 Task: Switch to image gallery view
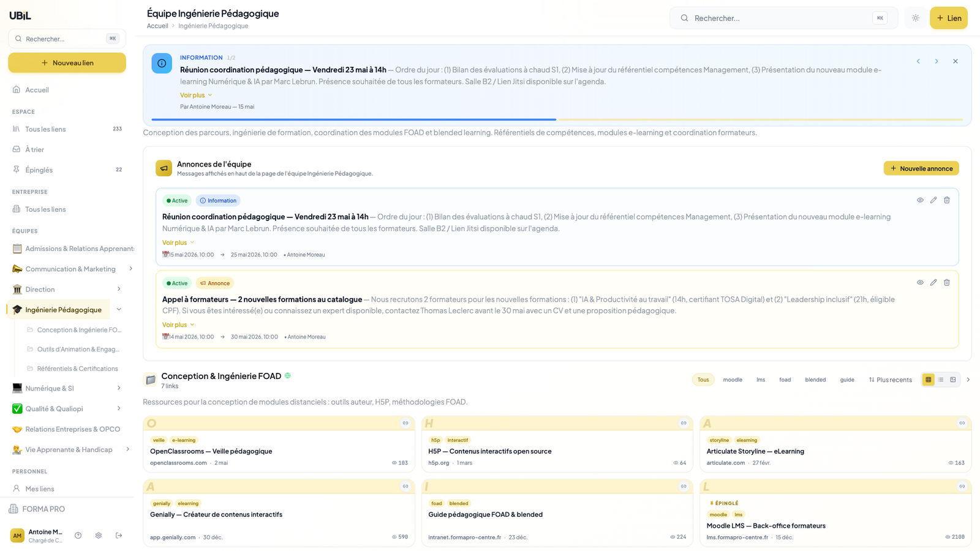[x=953, y=380]
